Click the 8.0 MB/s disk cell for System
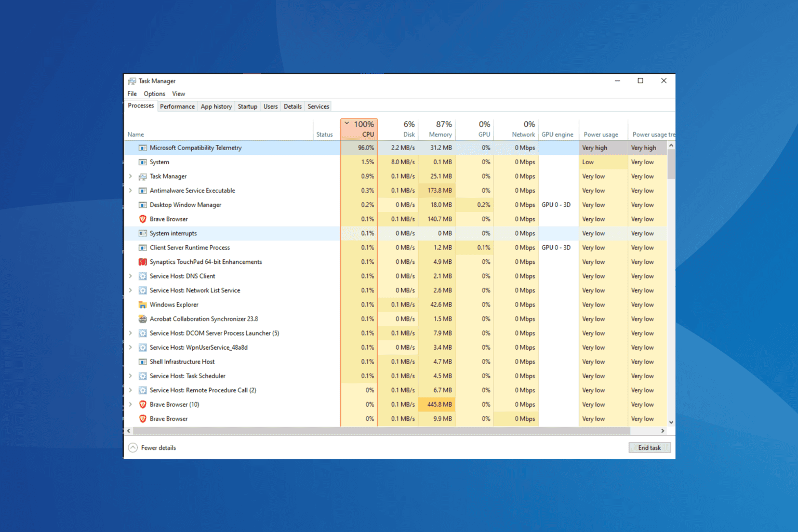798x532 pixels. (x=398, y=162)
